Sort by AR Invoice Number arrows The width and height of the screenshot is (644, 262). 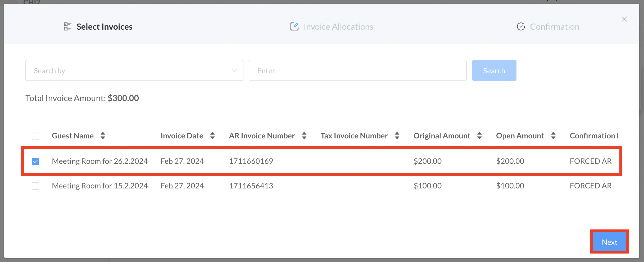tap(304, 136)
